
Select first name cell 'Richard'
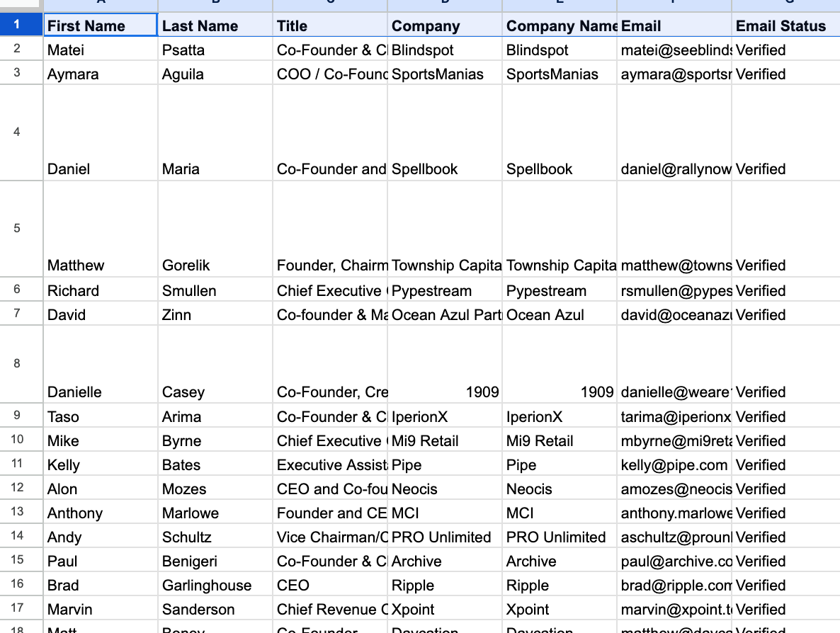click(101, 290)
